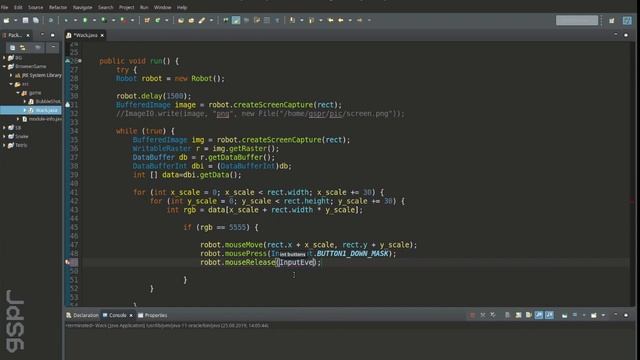640x360 pixels.
Task: Click the Search flashlight toolbar icon
Action: click(202, 20)
